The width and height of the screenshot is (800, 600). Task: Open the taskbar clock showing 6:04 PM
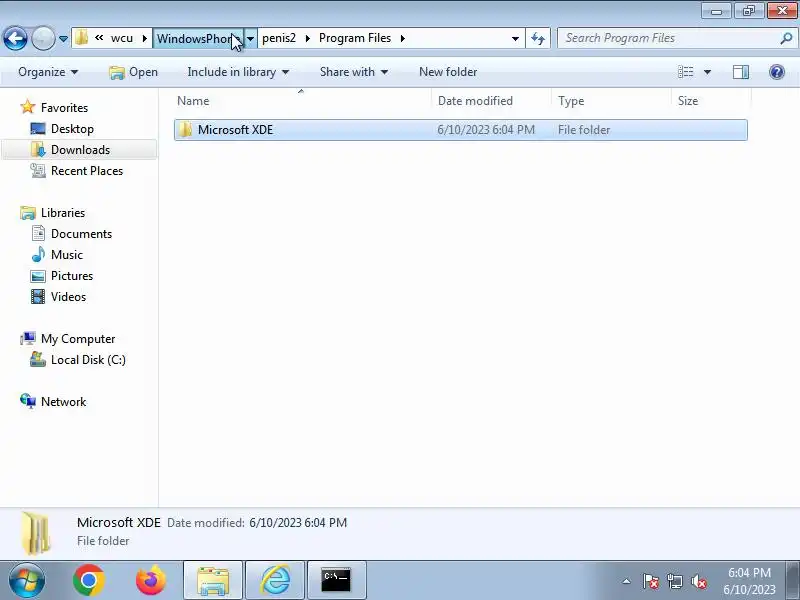click(x=749, y=581)
